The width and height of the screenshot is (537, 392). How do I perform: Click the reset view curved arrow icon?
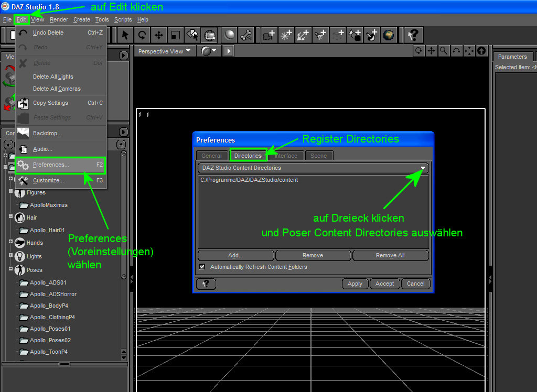tap(457, 51)
